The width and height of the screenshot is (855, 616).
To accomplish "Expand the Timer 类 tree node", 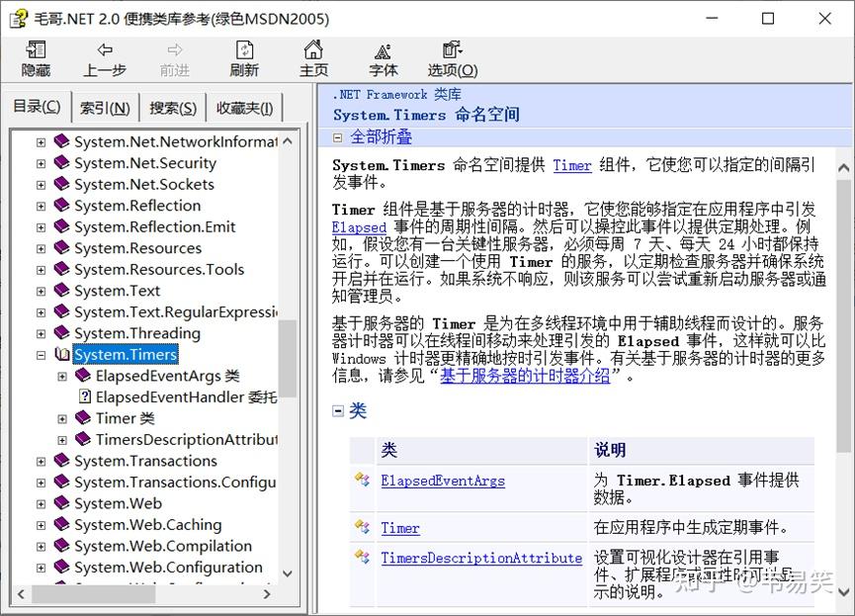I will (62, 418).
